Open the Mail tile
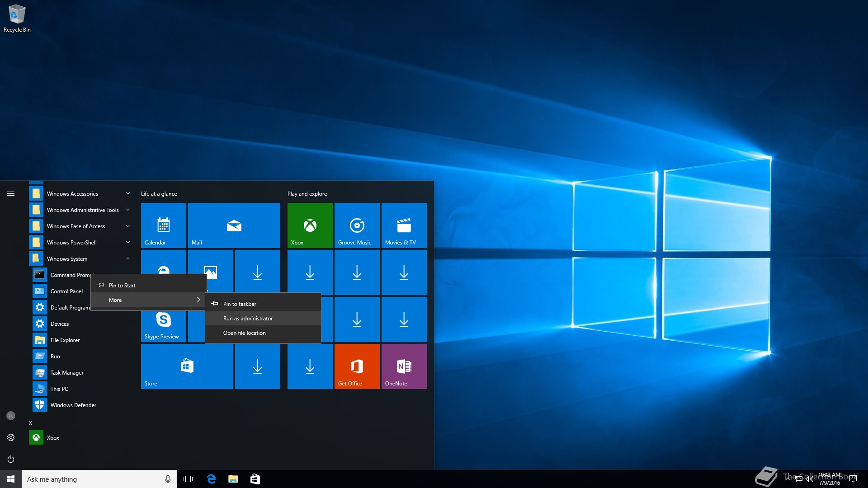 pyautogui.click(x=234, y=225)
